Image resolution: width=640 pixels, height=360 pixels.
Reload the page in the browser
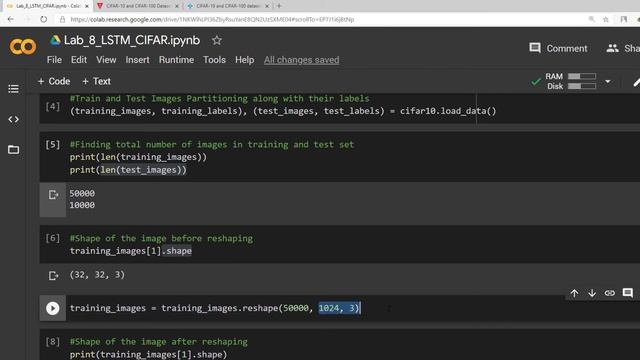pyautogui.click(x=44, y=19)
